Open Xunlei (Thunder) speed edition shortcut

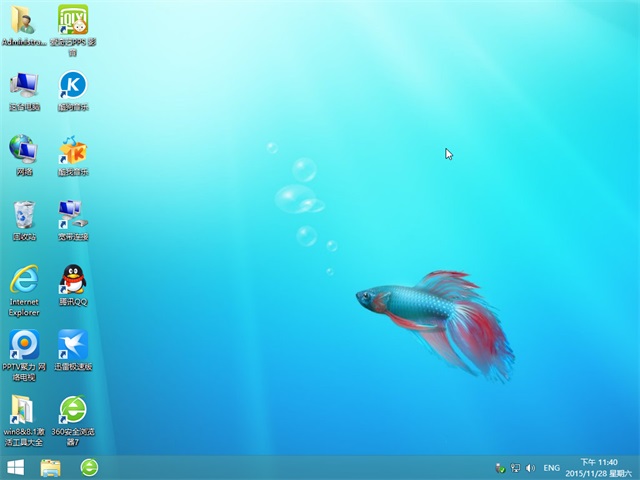[x=73, y=345]
